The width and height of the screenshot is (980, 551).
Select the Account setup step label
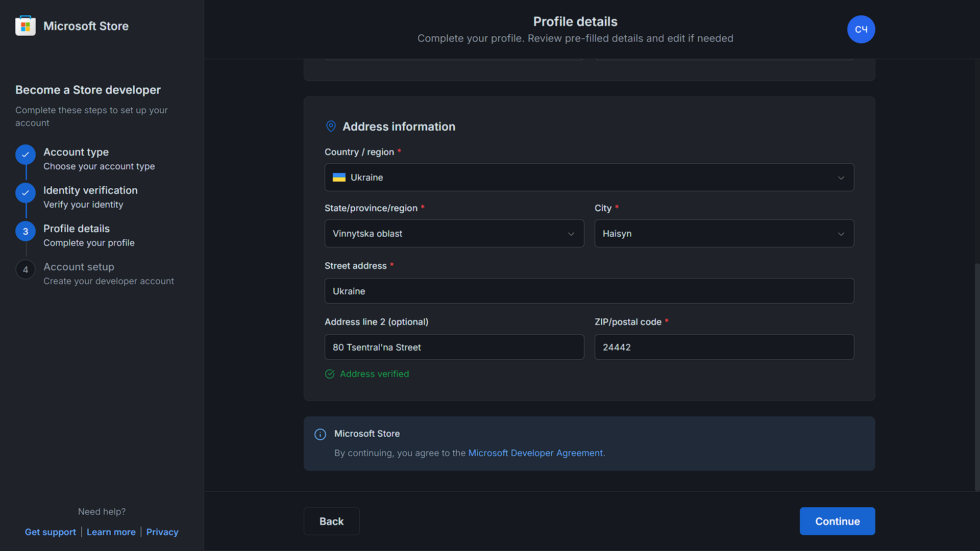pyautogui.click(x=79, y=267)
